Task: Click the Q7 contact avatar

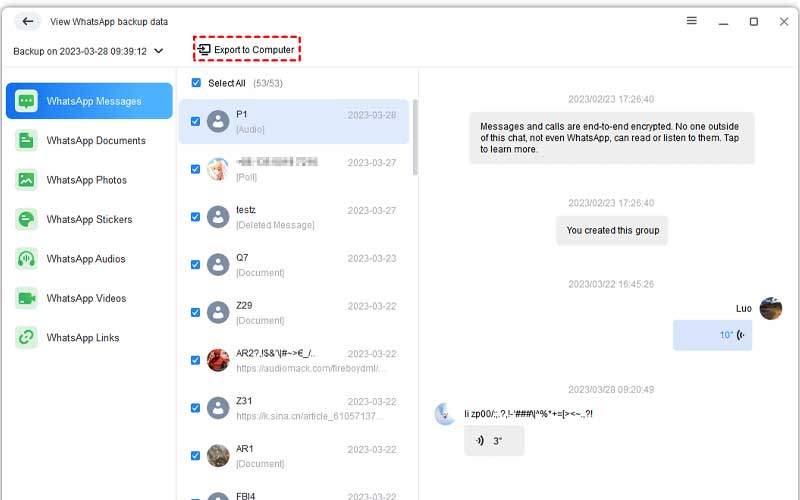Action: [x=218, y=264]
